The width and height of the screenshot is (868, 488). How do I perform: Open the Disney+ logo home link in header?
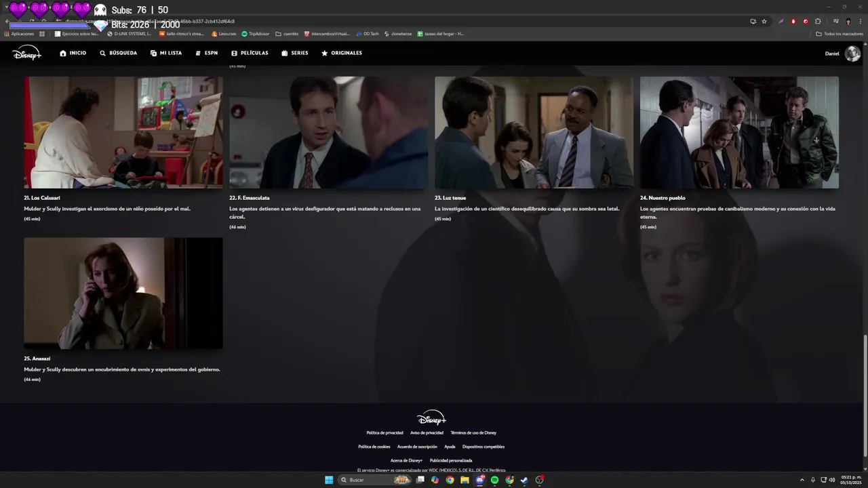(27, 53)
